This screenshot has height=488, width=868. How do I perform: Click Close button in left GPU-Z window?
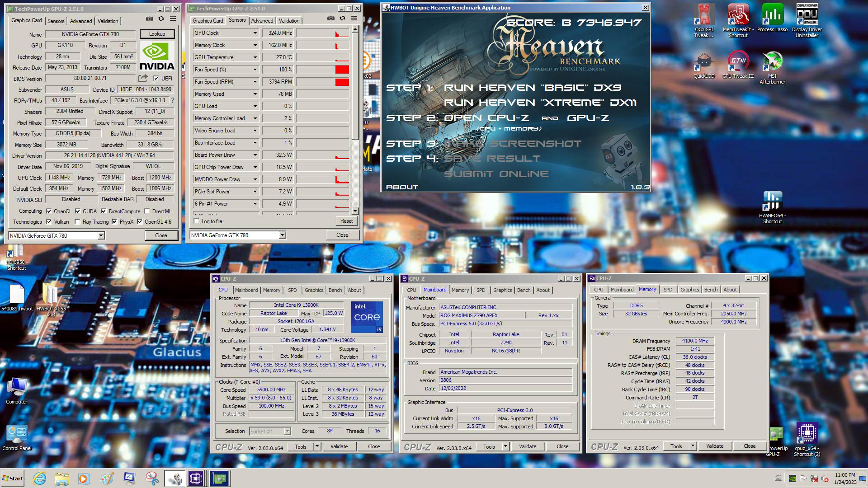pos(161,235)
